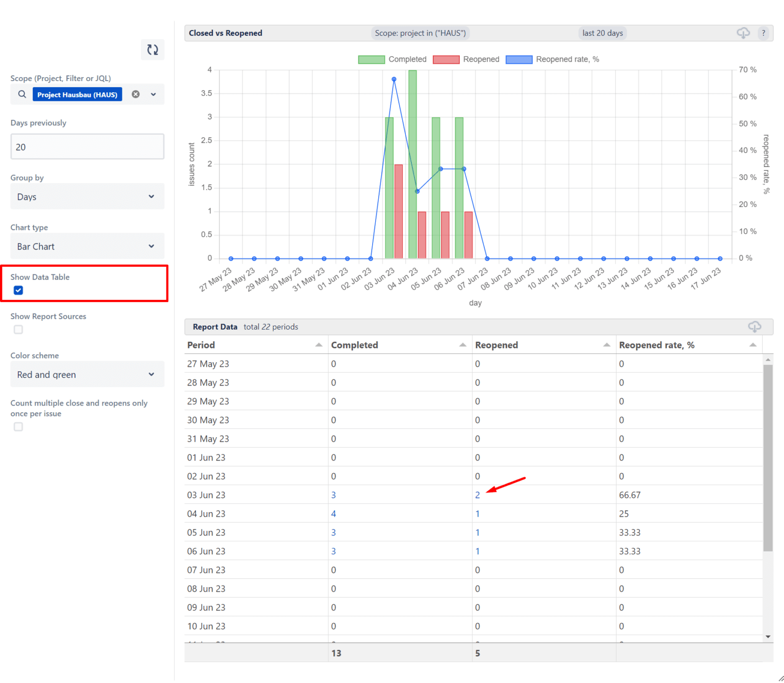Toggle the Reopened rate legend series
Image resolution: width=784 pixels, height=683 pixels.
(553, 59)
